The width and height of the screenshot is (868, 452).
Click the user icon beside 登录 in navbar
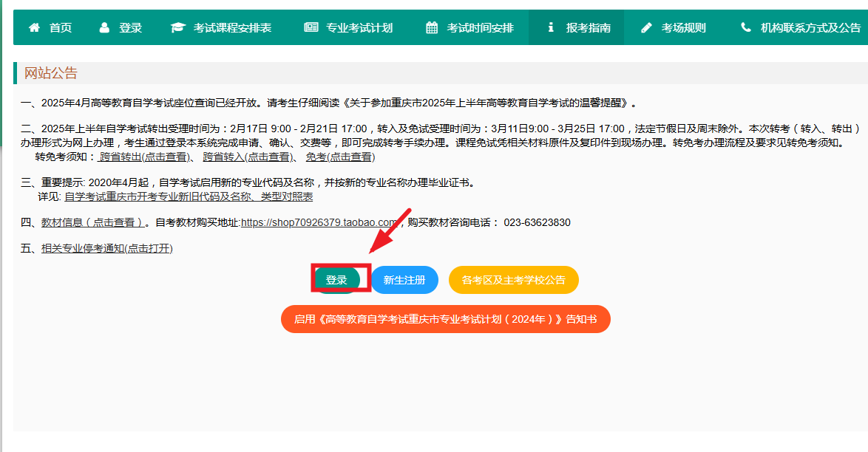tap(104, 28)
